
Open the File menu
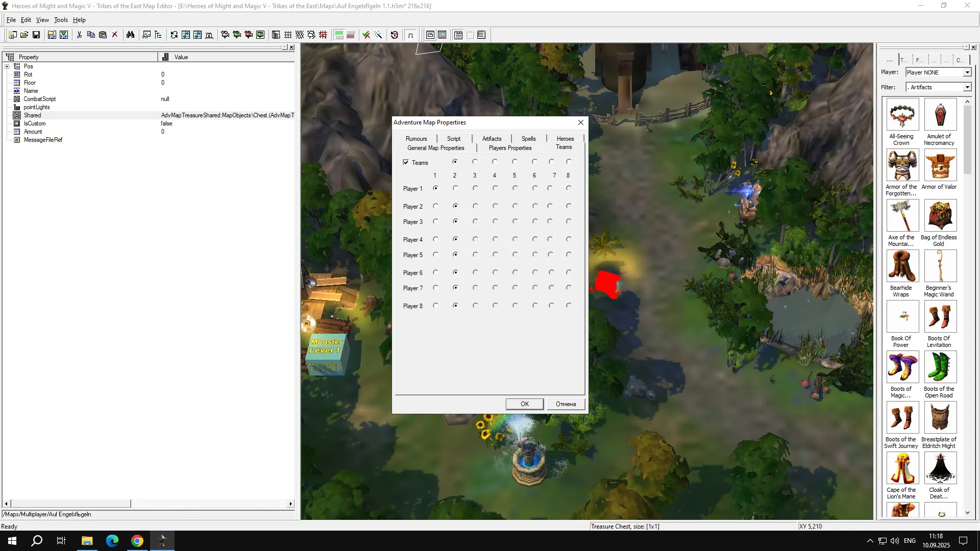pos(11,20)
